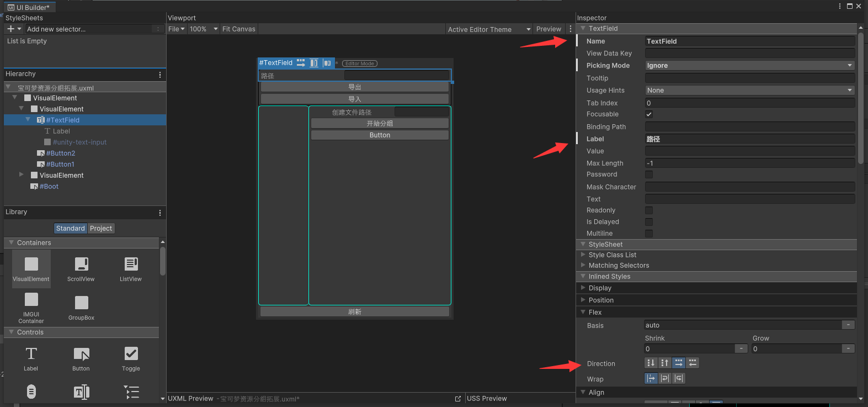
Task: Open the 100% zoom dropdown
Action: [x=204, y=29]
